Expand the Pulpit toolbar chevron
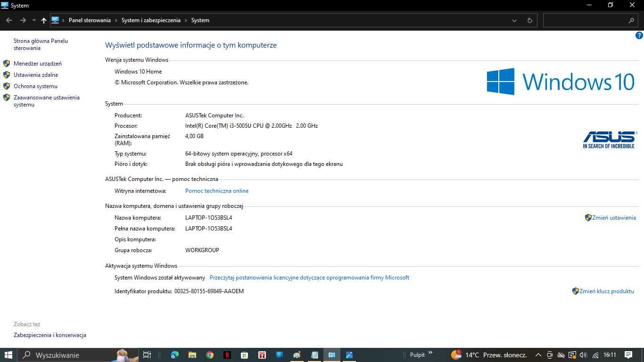The width and height of the screenshot is (644, 362). (x=430, y=353)
